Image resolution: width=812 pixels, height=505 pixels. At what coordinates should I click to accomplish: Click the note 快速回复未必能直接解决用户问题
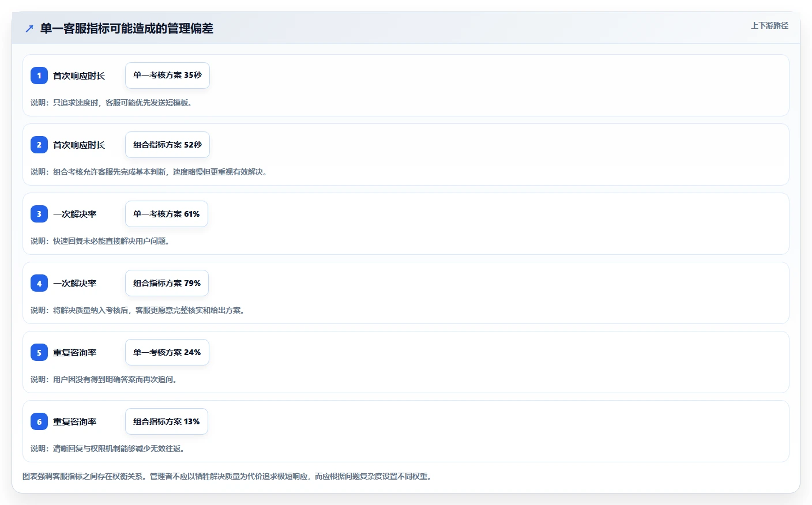tap(100, 241)
